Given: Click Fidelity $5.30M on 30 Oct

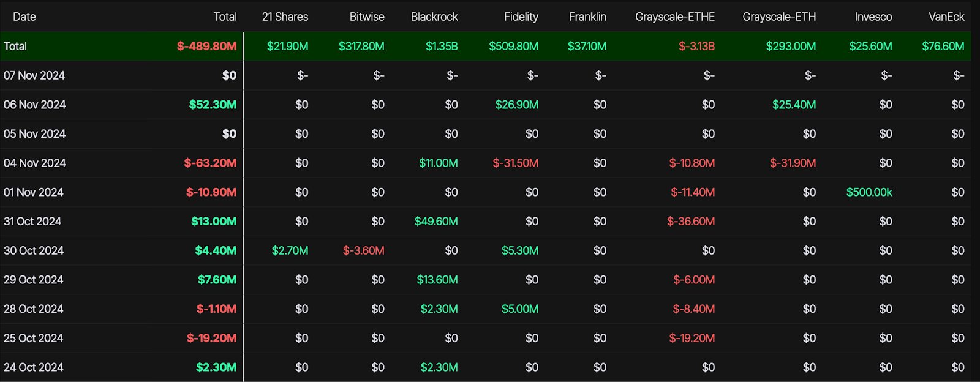Looking at the screenshot, I should (x=520, y=250).
